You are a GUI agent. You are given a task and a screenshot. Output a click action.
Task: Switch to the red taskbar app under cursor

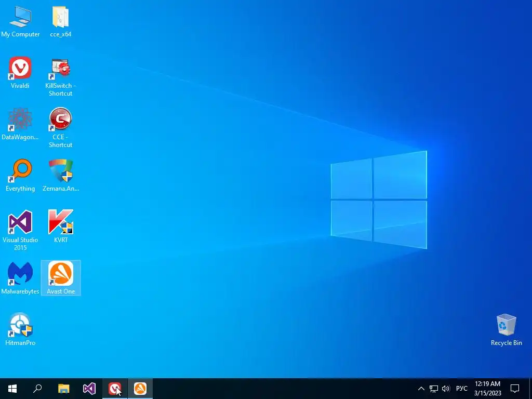pyautogui.click(x=115, y=389)
